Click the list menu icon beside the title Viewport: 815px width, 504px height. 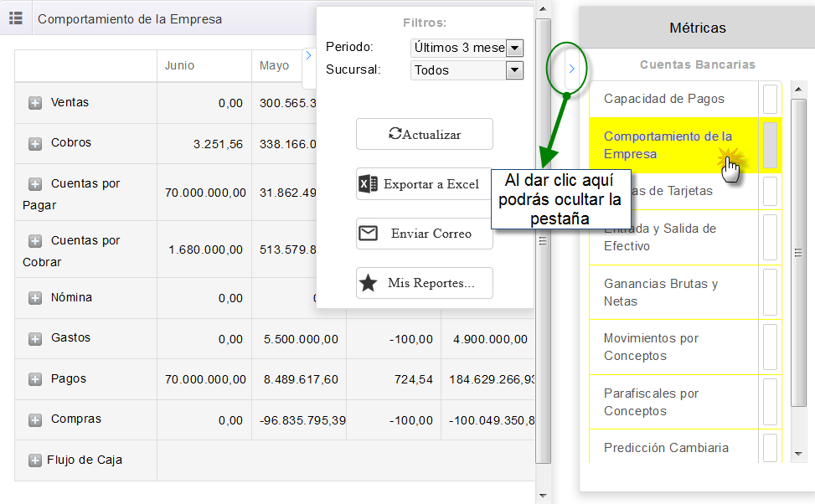click(x=15, y=18)
